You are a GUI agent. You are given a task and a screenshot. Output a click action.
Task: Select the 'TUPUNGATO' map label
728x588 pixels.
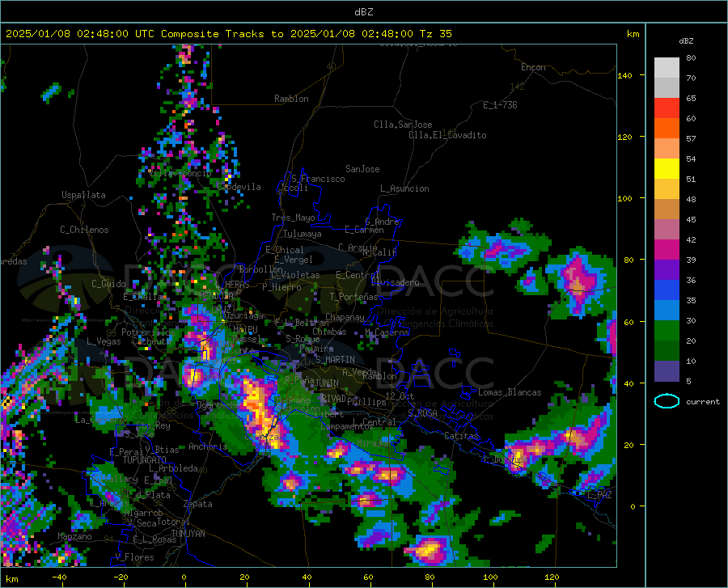pyautogui.click(x=145, y=460)
